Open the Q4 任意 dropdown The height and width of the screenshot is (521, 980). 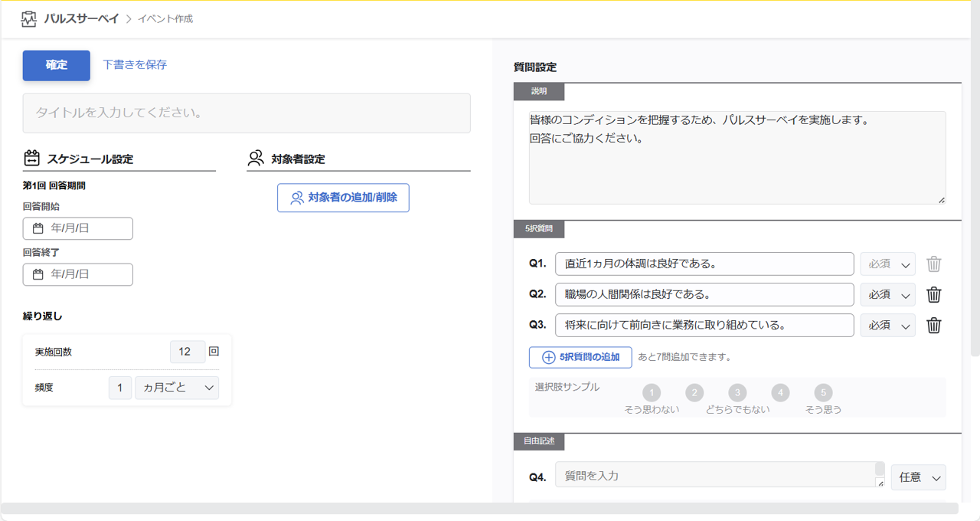[919, 477]
